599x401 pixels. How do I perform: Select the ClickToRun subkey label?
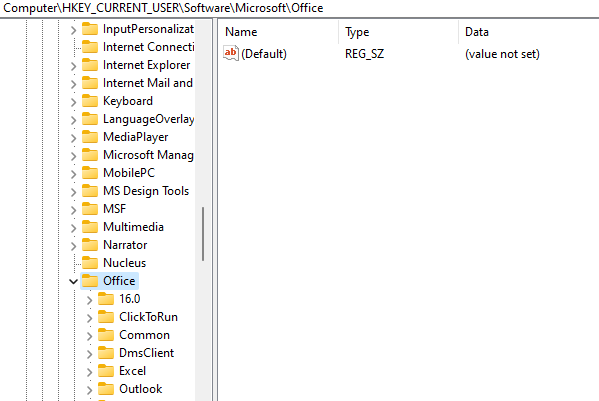tap(148, 317)
